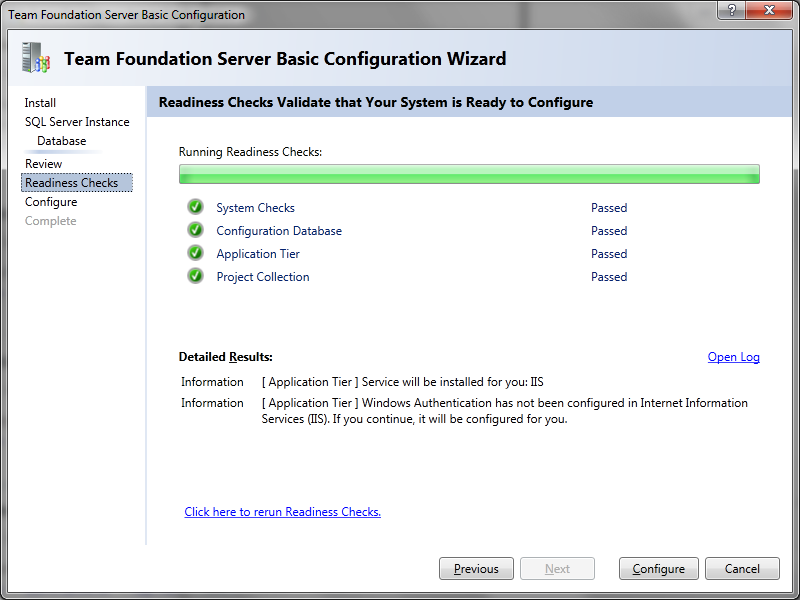
Task: Go back with the Previous button
Action: 476,568
